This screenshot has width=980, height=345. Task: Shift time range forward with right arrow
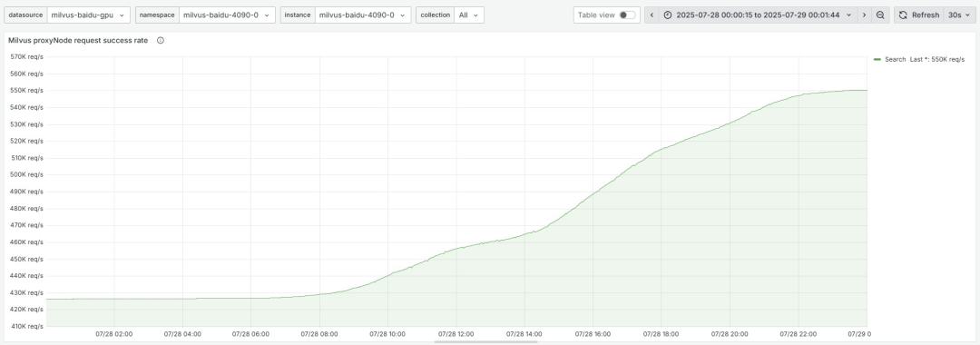pyautogui.click(x=865, y=15)
